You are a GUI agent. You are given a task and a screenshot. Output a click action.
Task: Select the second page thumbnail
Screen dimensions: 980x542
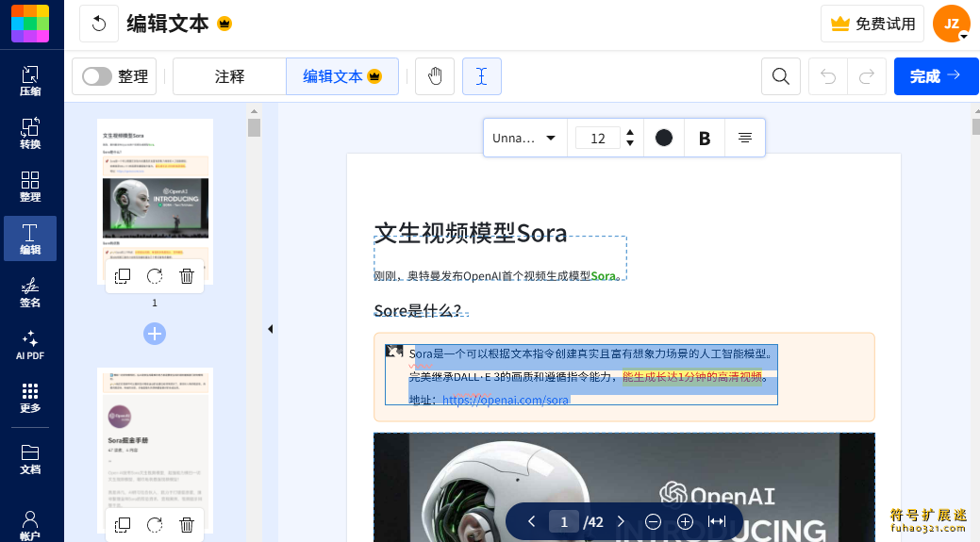(155, 450)
